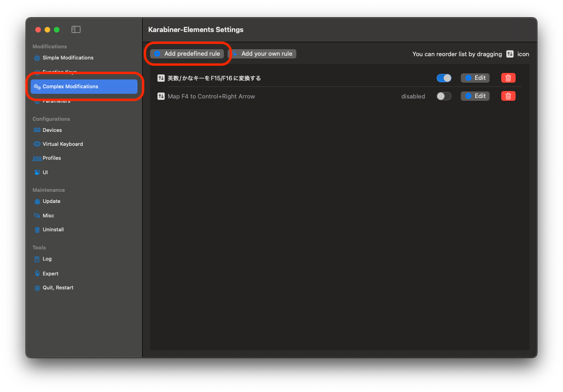Select Complex Modifications in sidebar
Viewport: 563px width, 392px height.
tap(84, 86)
